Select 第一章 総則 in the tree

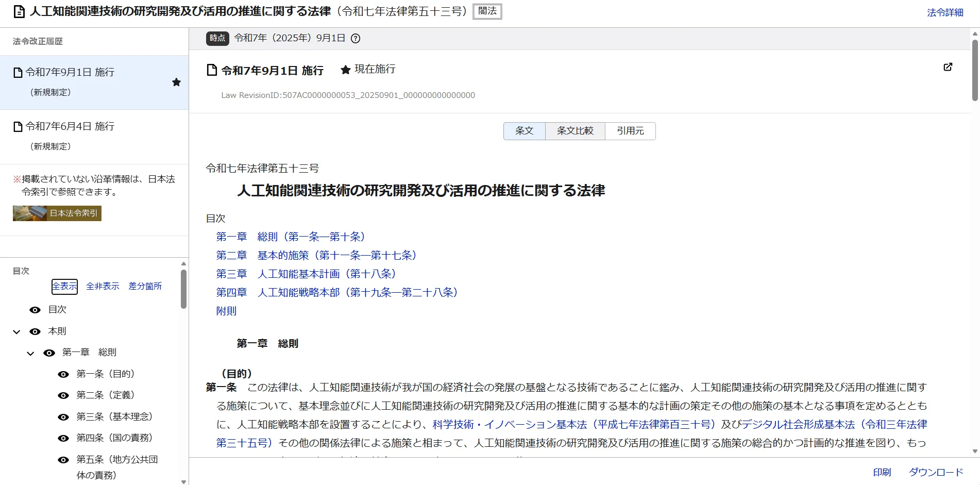coord(89,352)
